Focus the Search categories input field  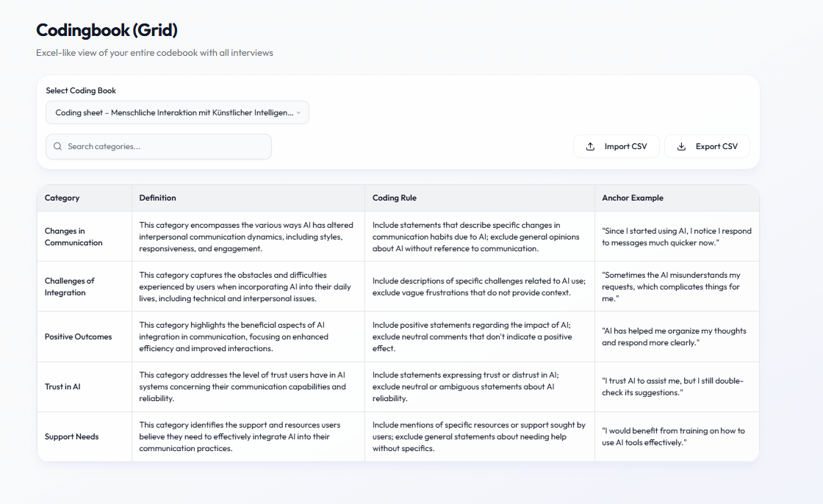click(165, 146)
